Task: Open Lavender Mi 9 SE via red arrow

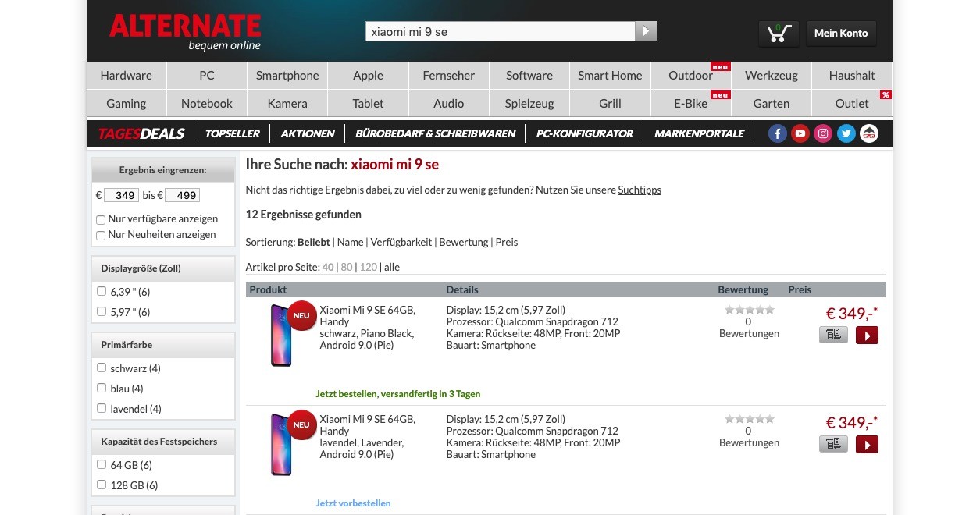Action: [x=867, y=445]
